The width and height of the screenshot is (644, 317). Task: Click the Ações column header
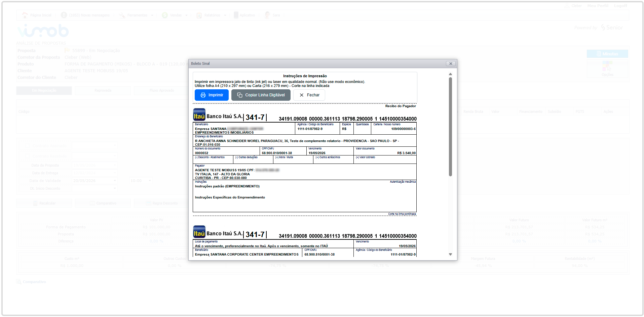(x=608, y=111)
